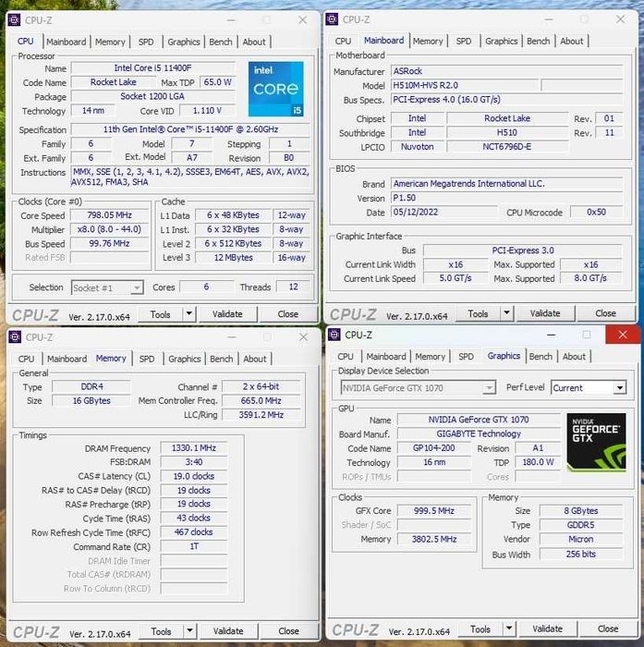The height and width of the screenshot is (647, 644).
Task: Click the DRAM Frequency value 1330.1 MHz
Action: (193, 448)
